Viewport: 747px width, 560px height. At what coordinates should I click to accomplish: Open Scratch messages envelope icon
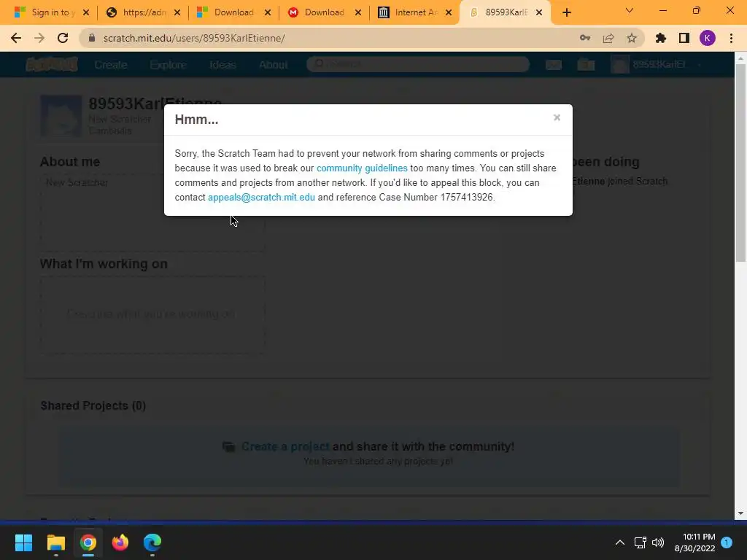click(553, 65)
